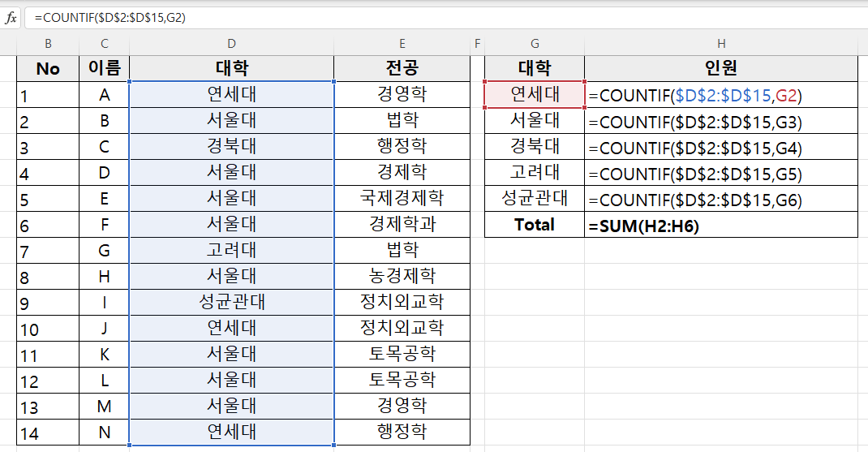This screenshot has height=452, width=868.
Task: Select cell with name 'G' in 이름 column
Action: [104, 251]
